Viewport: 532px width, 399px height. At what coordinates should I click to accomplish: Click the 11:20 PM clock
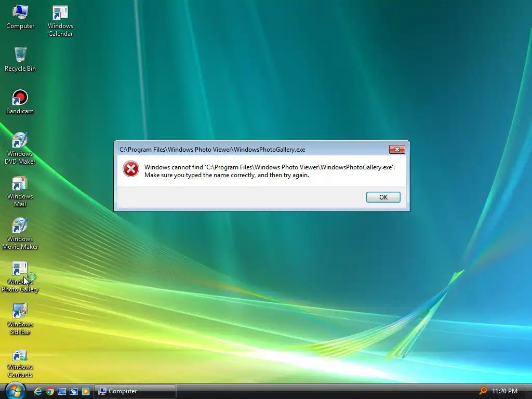(x=504, y=391)
